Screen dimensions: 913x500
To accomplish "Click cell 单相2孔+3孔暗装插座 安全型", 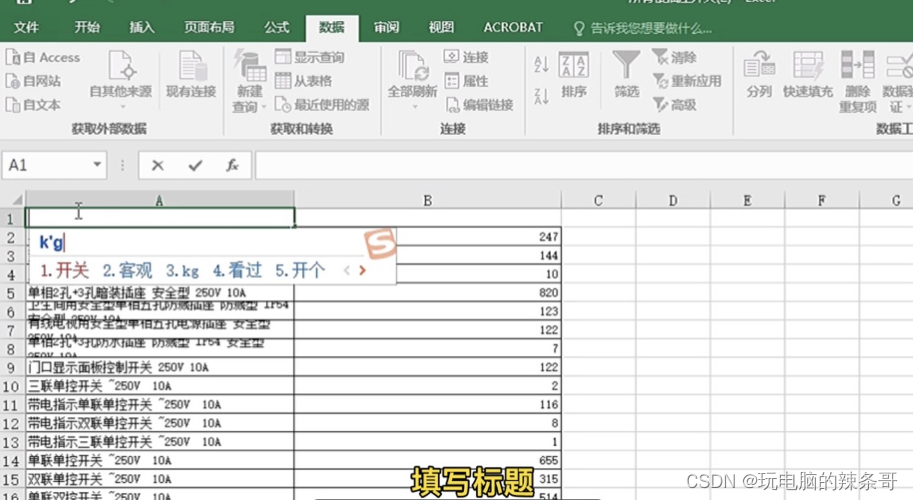I will click(x=160, y=293).
